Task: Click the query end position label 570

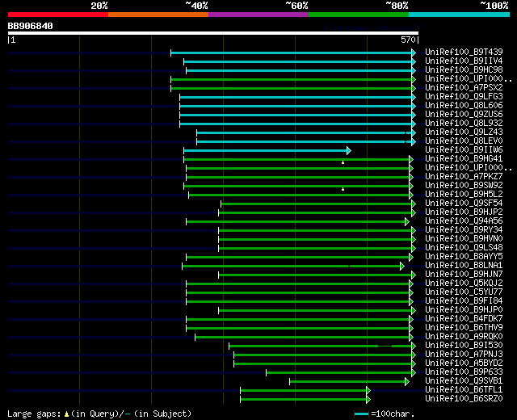Action: click(408, 40)
